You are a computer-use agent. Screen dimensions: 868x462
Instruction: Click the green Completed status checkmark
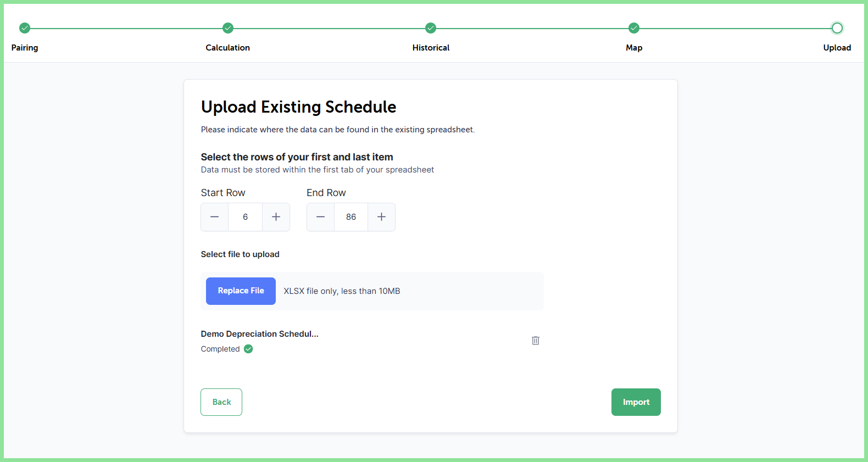[x=248, y=349]
